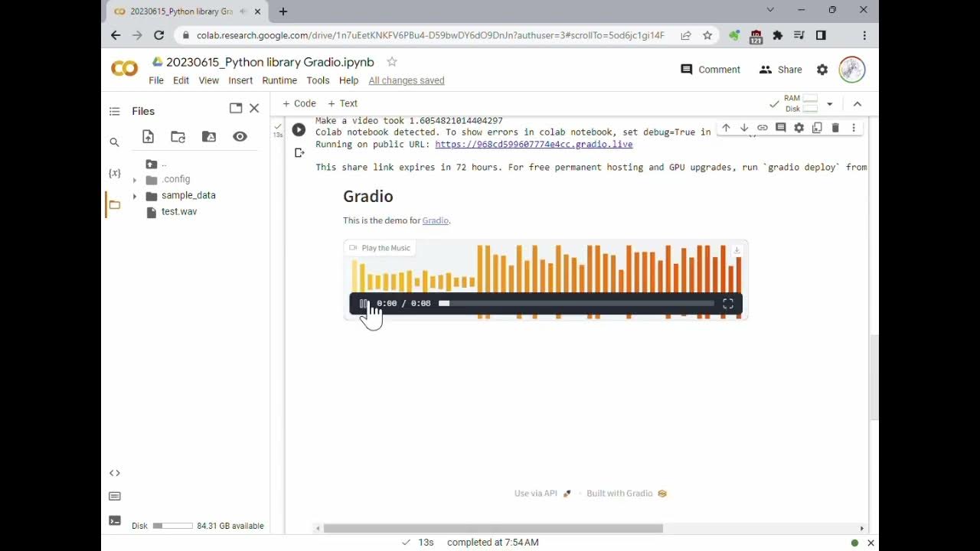Refresh the file browser

coord(178,136)
